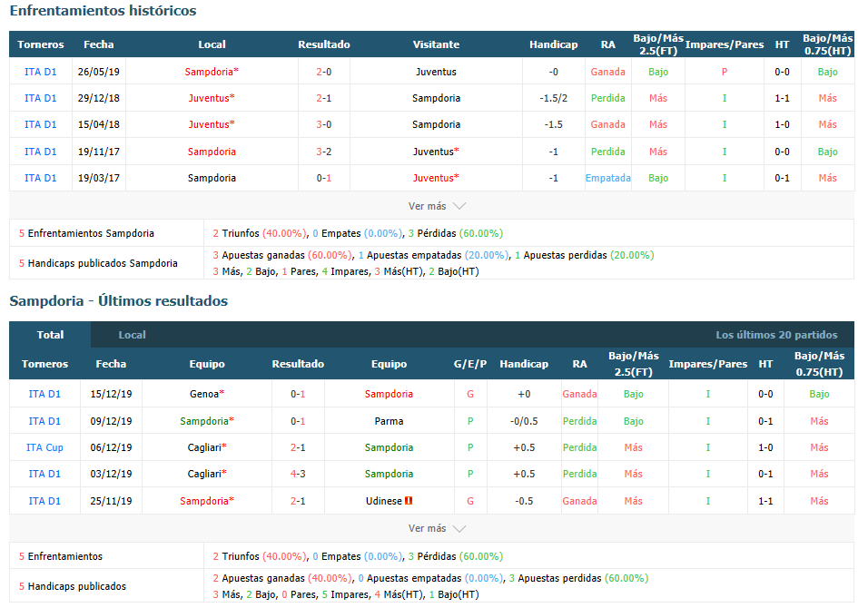
Task: Click Udinese team name on 25/11/19 row
Action: 384,501
